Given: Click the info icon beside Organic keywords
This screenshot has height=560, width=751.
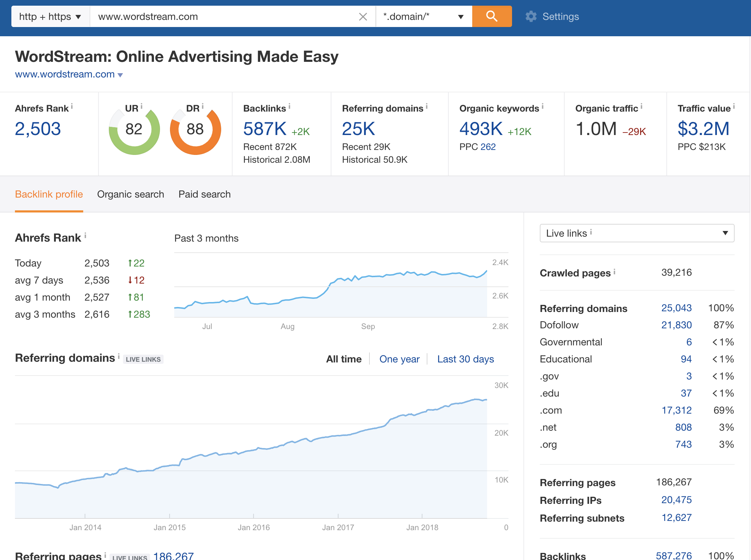Looking at the screenshot, I should click(543, 106).
